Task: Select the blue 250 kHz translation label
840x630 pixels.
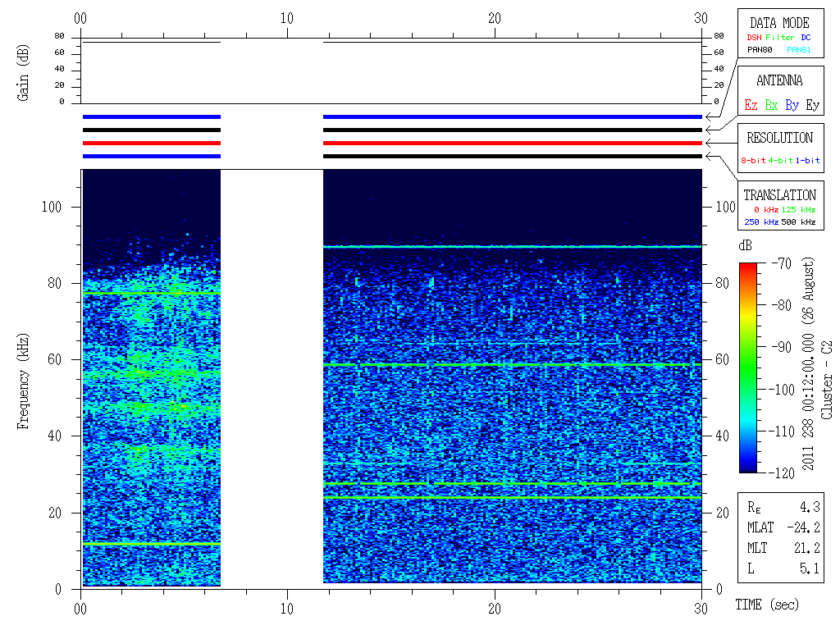Action: 761,221
